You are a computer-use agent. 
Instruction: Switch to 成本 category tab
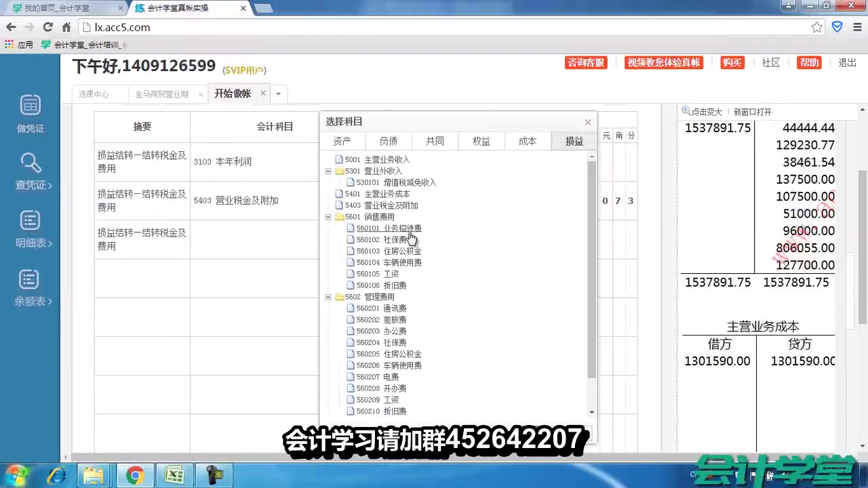pyautogui.click(x=528, y=141)
